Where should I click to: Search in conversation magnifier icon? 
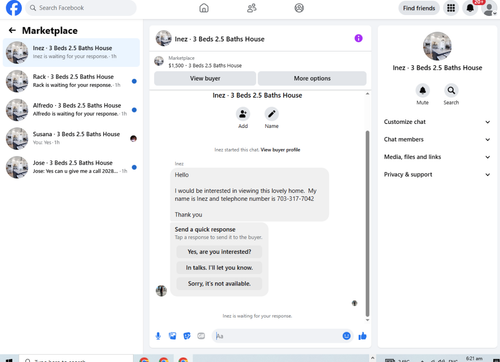pos(451,90)
